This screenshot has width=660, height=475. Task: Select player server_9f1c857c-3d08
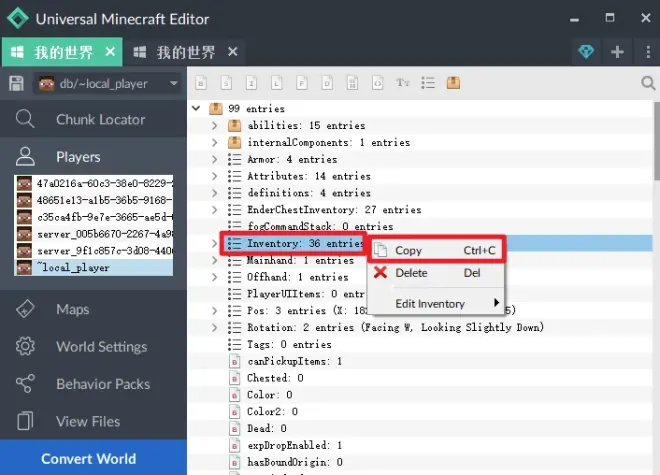[x=93, y=251]
